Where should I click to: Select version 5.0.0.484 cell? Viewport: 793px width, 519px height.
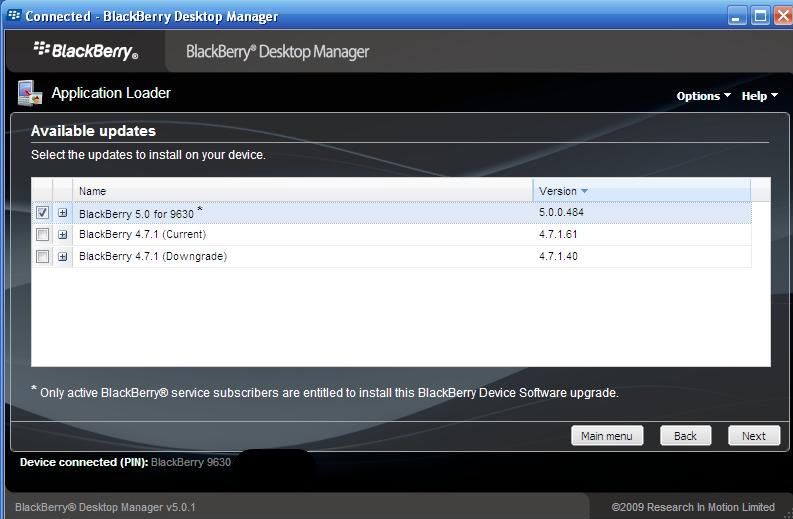(x=561, y=212)
